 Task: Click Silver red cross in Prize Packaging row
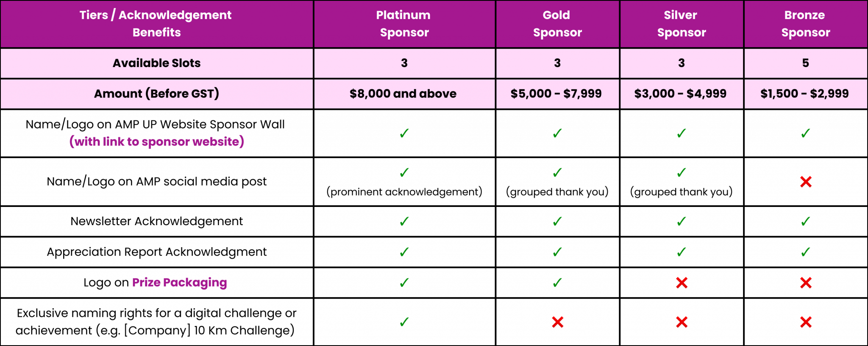682,282
